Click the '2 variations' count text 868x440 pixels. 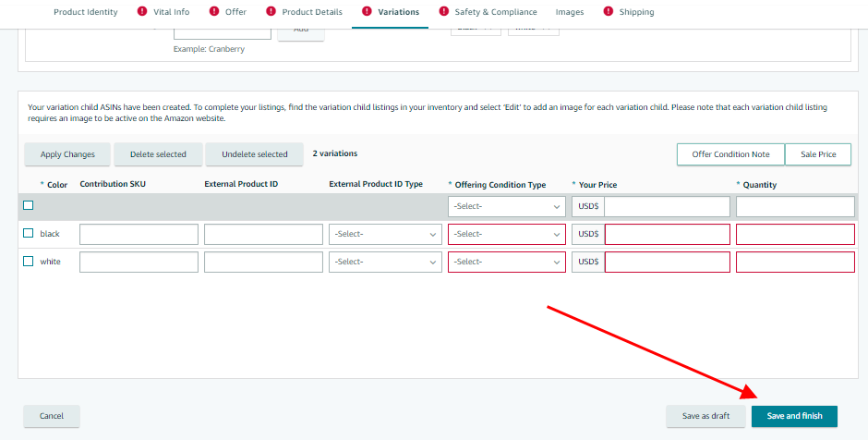[335, 153]
